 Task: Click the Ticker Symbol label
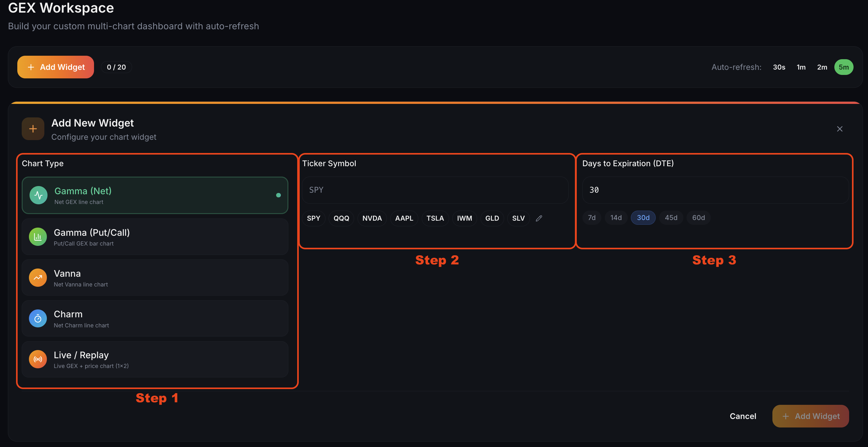click(x=329, y=163)
